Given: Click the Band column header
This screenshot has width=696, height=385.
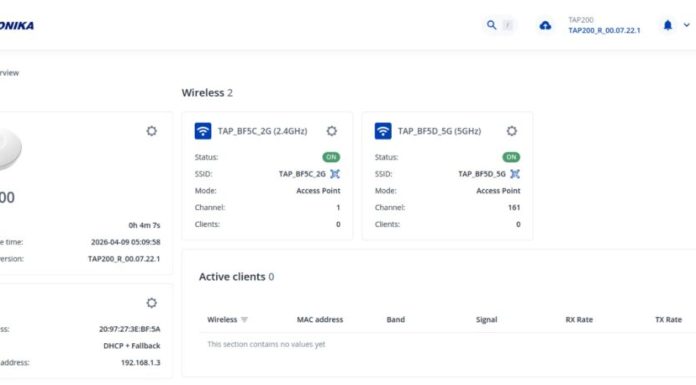Looking at the screenshot, I should [x=395, y=320].
